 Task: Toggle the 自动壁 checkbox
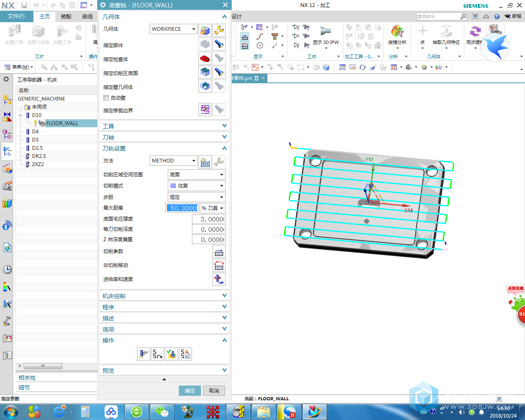(106, 98)
